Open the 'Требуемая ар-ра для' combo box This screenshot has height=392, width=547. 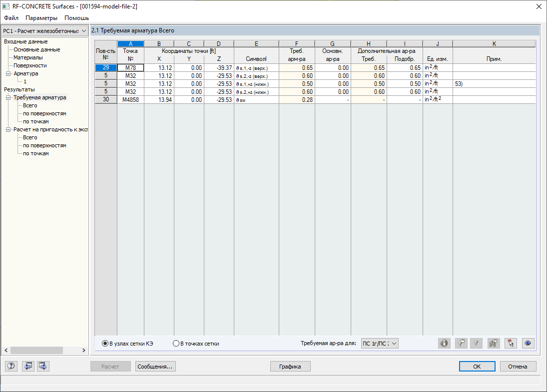click(380, 344)
